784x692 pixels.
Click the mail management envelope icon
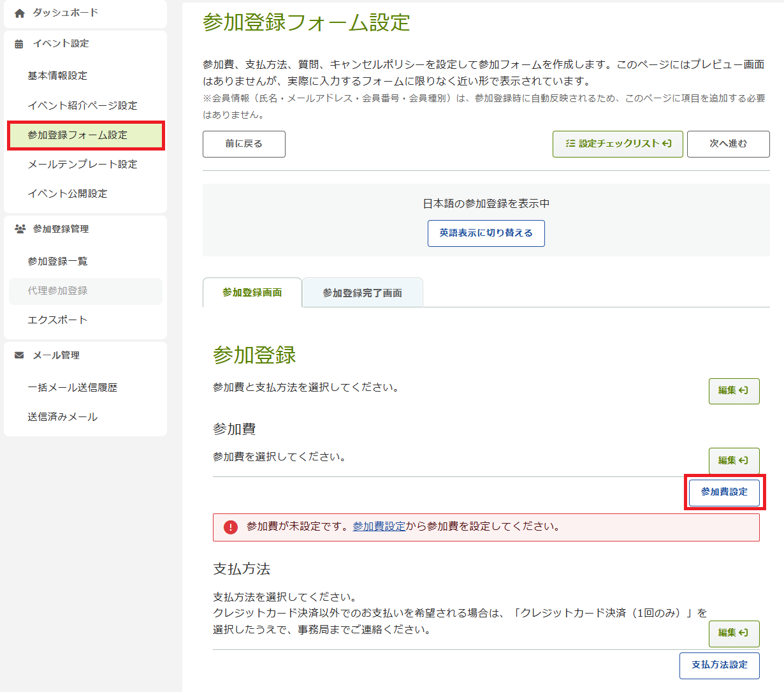(20, 355)
